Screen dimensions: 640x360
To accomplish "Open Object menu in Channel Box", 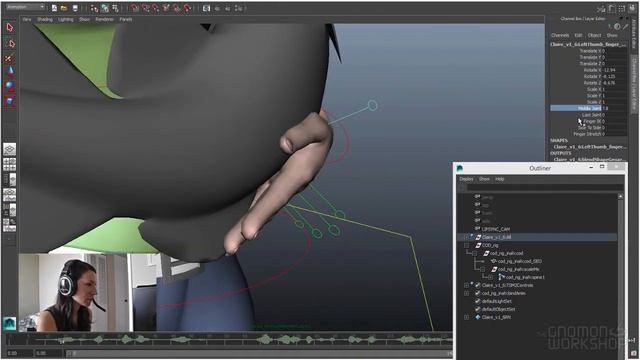I will tap(594, 36).
